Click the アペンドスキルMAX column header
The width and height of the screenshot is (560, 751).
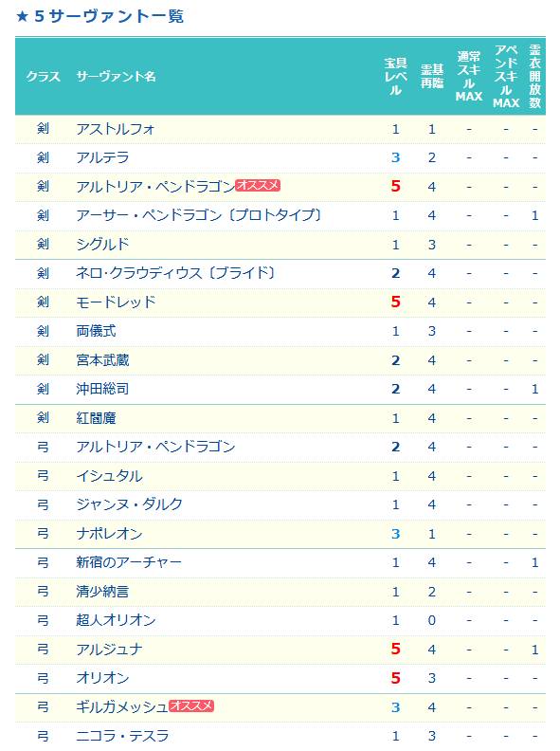[506, 76]
